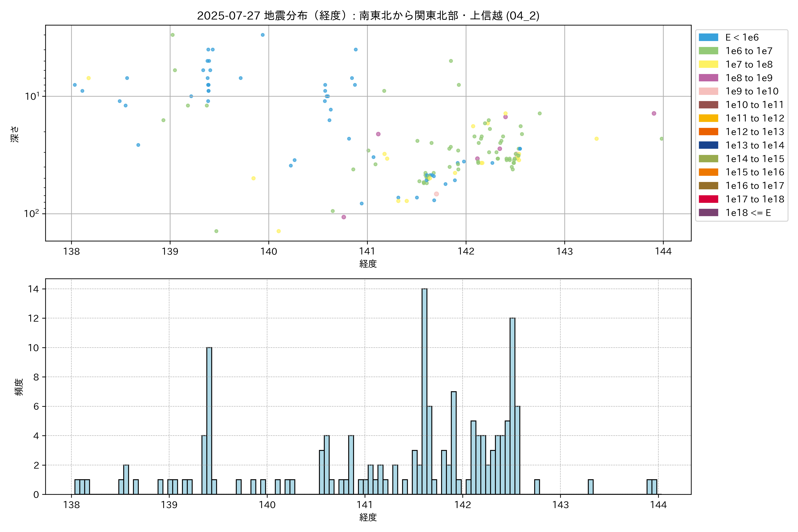Click the purple 1e8 to 1e9 legend swatch
The image size is (798, 532).
click(x=708, y=78)
